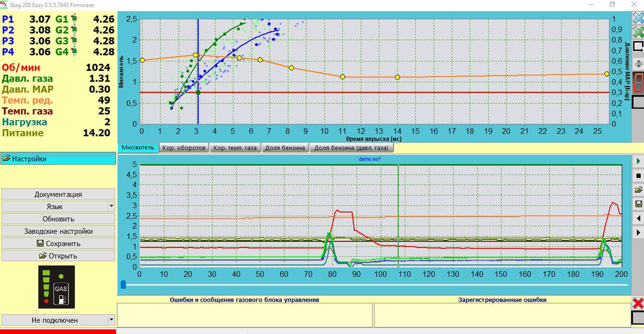Click the Питание value 14.20
This screenshot has width=644, height=334.
coord(97,133)
